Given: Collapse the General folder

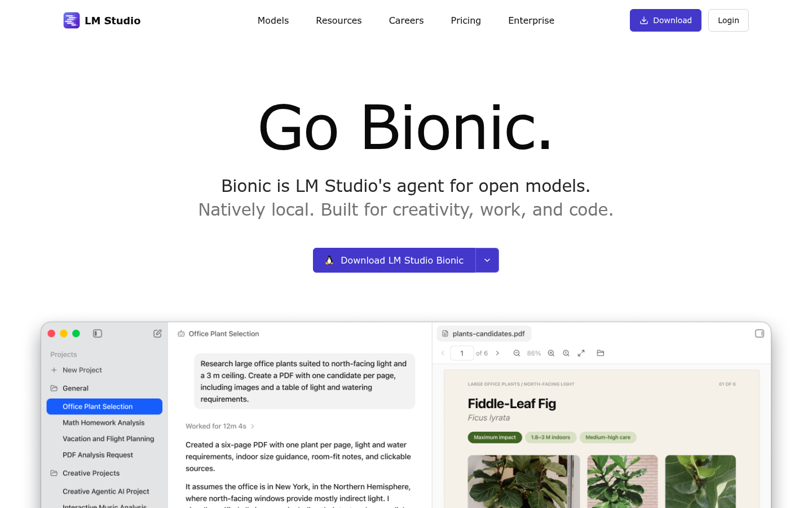Looking at the screenshot, I should (x=69, y=388).
